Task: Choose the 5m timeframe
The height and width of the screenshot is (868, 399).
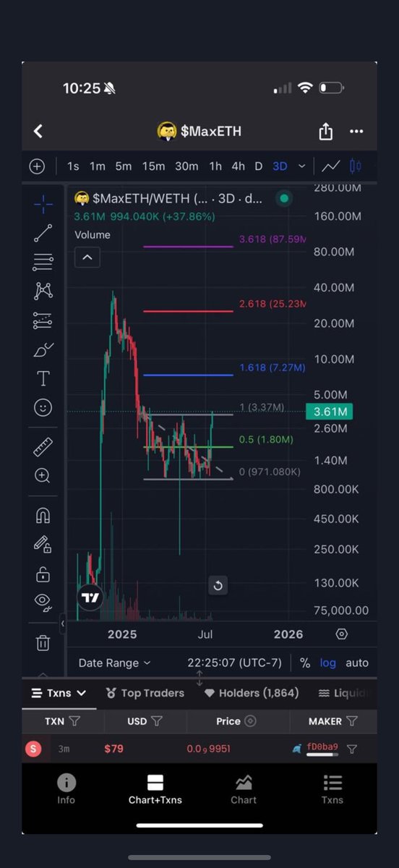Action: click(124, 166)
